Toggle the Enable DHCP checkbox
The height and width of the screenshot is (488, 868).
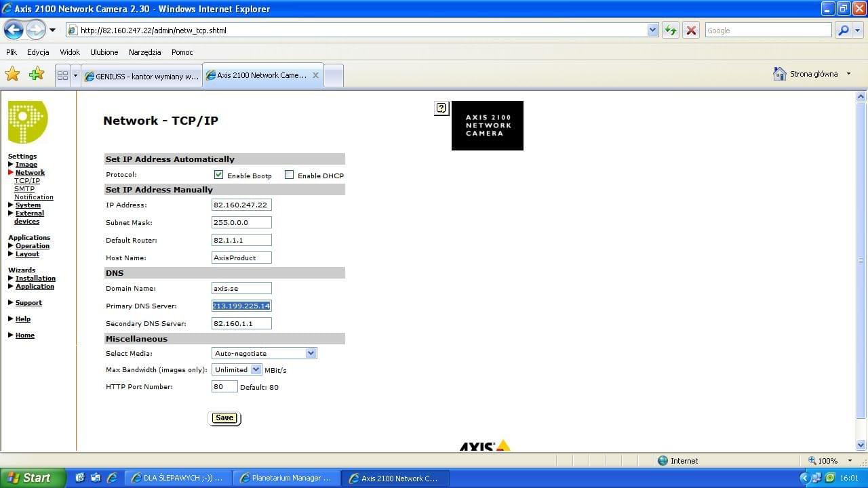click(x=290, y=175)
